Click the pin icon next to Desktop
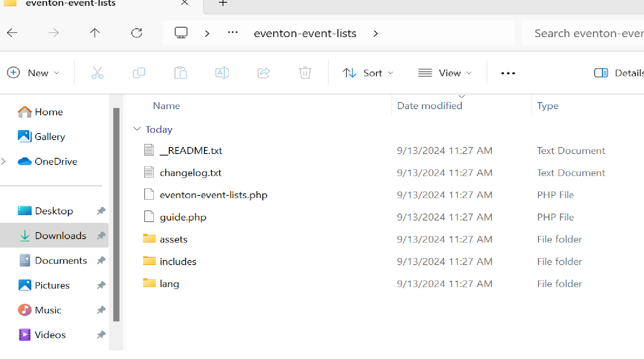 [x=101, y=211]
